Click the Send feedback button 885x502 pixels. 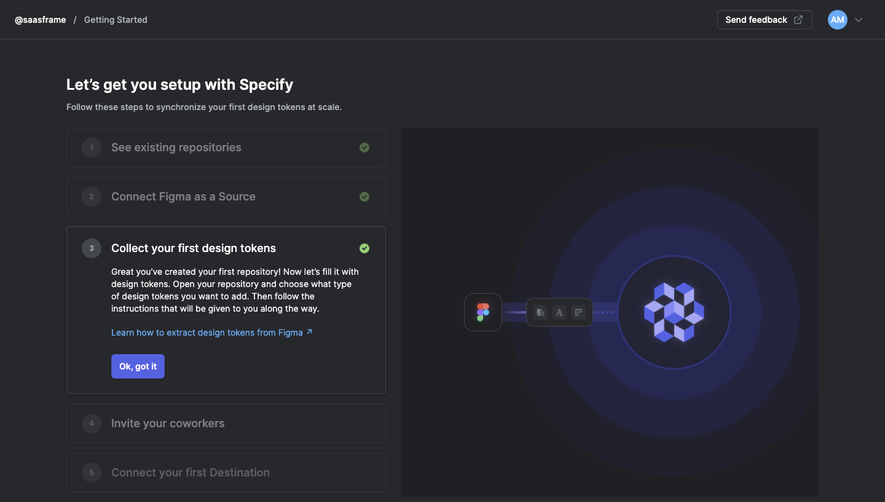pyautogui.click(x=764, y=20)
